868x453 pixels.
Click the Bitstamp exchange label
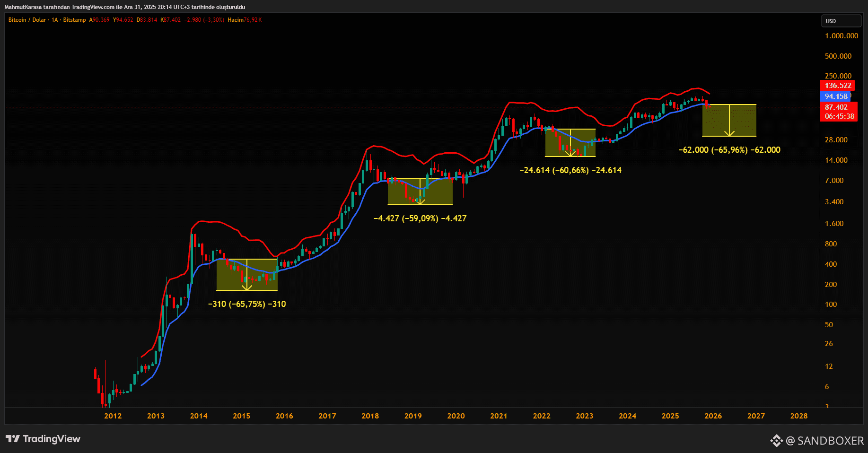(75, 20)
